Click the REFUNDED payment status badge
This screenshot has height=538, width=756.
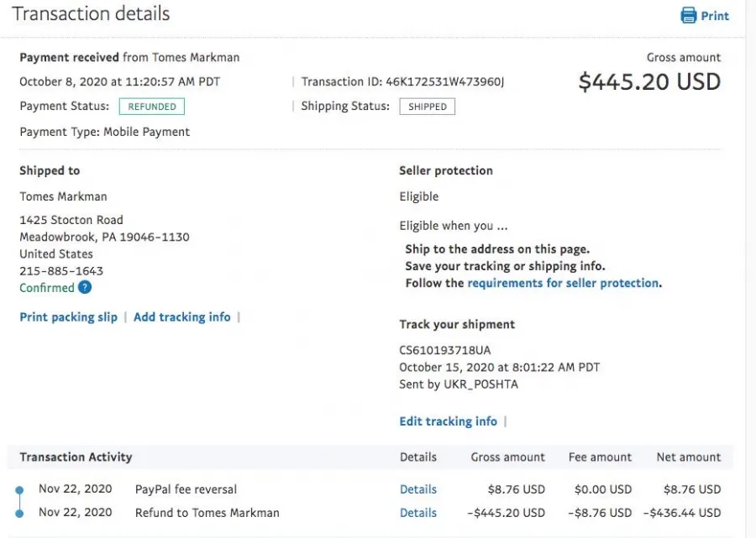tap(152, 107)
